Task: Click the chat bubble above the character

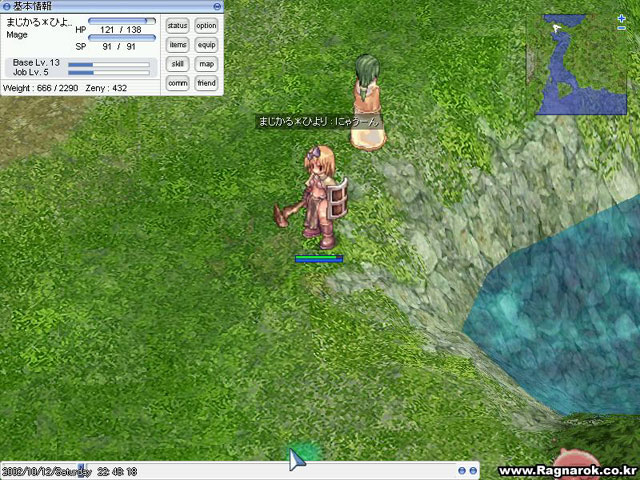Action: 319,122
